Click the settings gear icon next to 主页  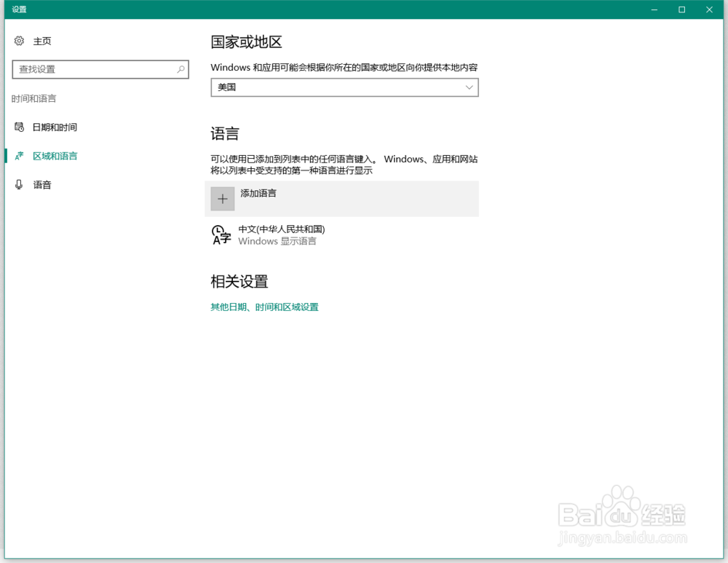pyautogui.click(x=19, y=41)
